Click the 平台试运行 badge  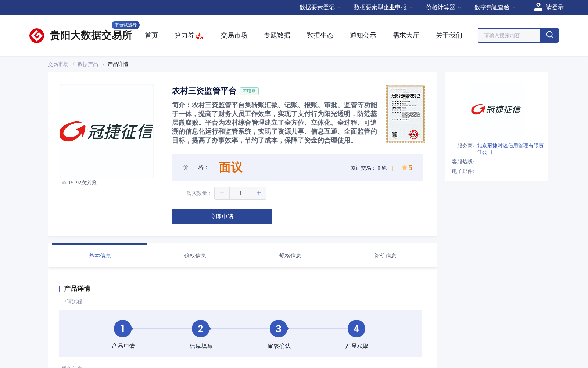click(126, 25)
